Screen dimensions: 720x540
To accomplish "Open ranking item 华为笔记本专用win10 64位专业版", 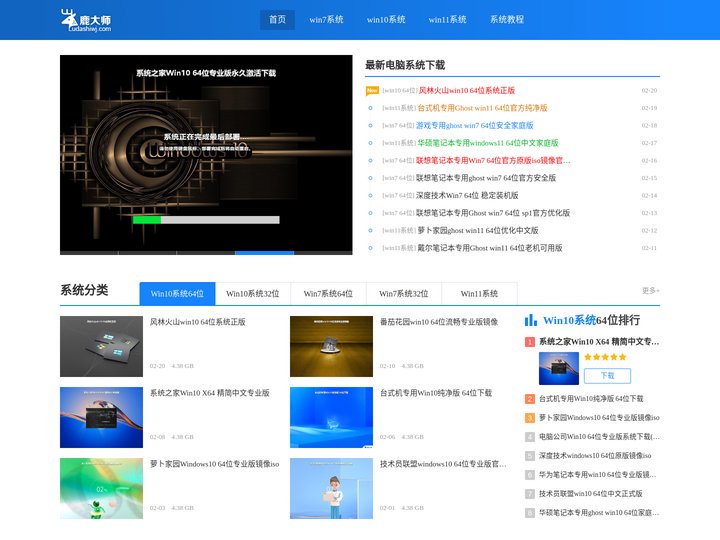I will click(598, 475).
